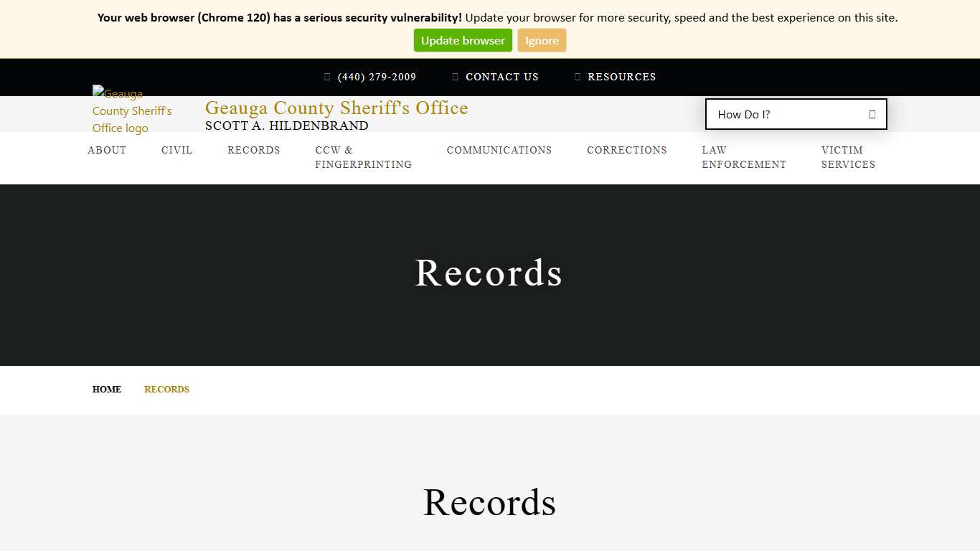Open the LAW ENFORCEMENT menu

(743, 157)
